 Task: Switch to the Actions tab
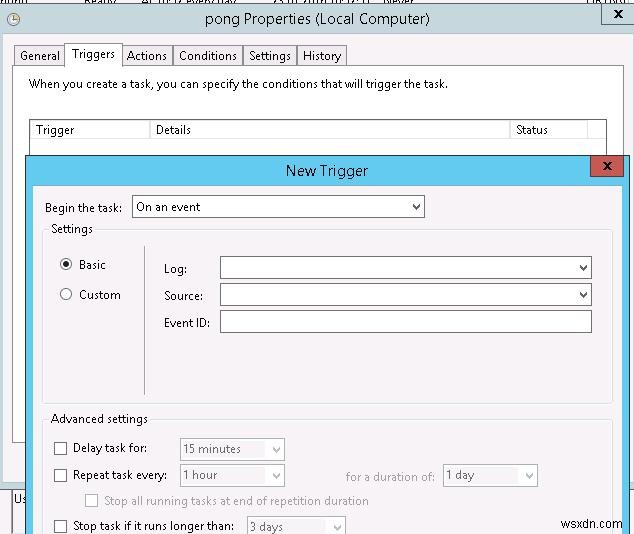tap(147, 56)
